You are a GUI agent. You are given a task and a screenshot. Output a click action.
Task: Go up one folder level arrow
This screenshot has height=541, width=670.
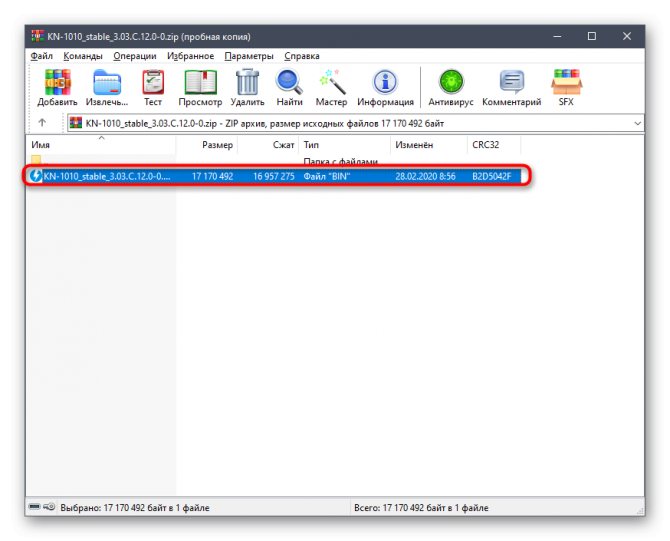[x=42, y=123]
